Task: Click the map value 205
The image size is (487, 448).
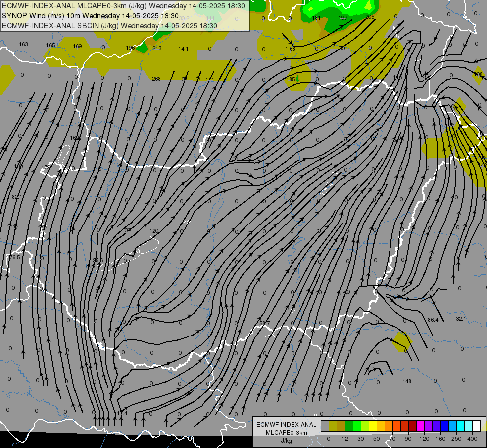Action: 370,17
